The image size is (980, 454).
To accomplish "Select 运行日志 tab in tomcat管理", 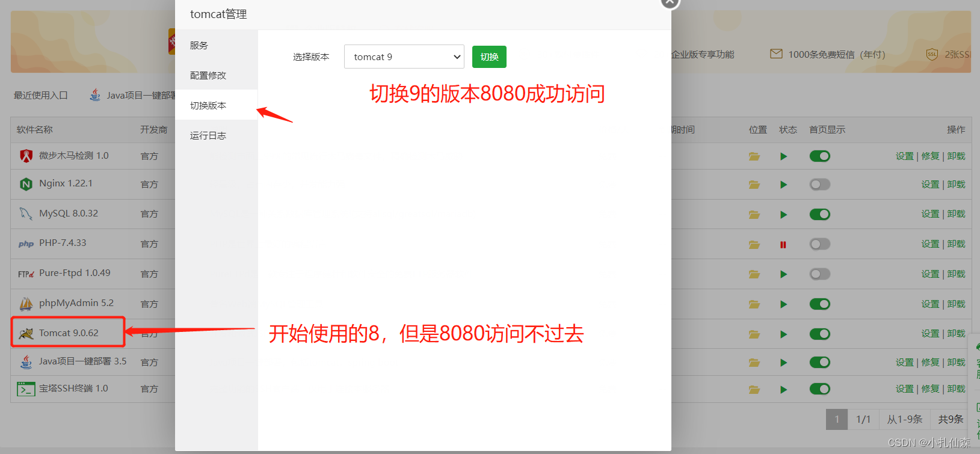I will (x=217, y=135).
